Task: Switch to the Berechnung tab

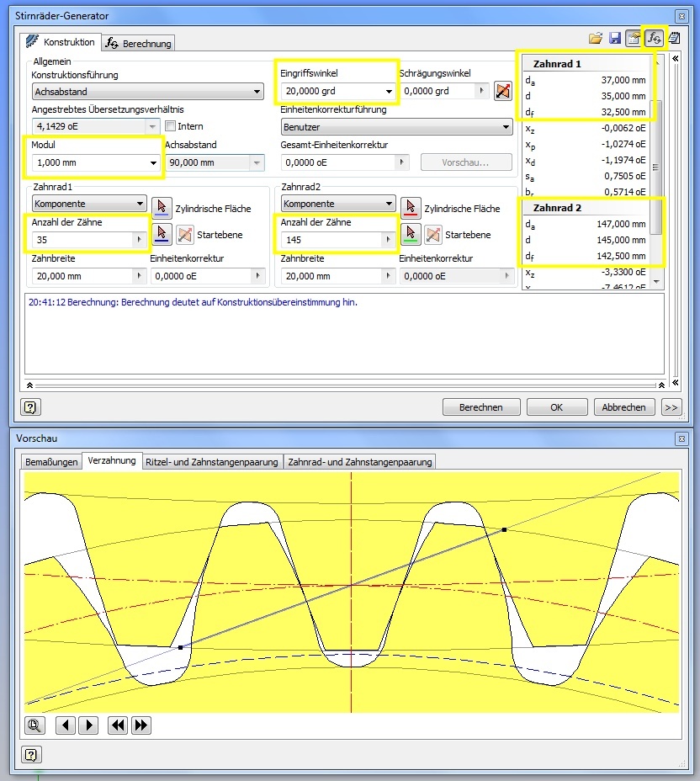Action: [x=139, y=43]
